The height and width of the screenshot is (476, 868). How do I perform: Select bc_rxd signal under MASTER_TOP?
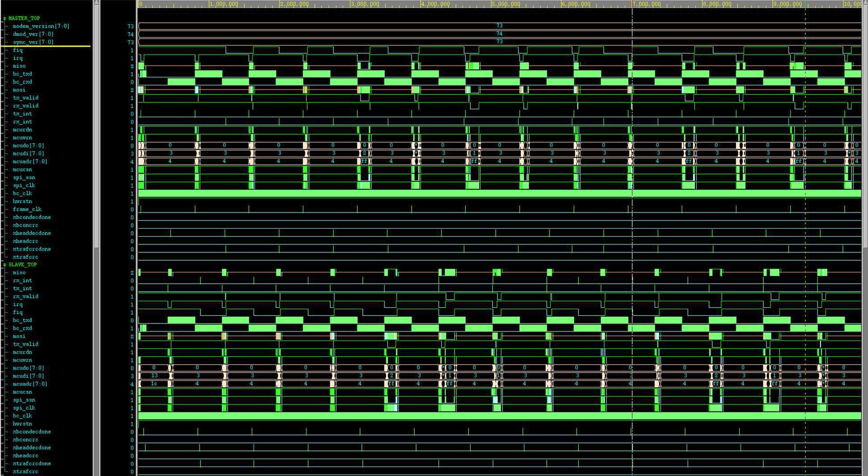(22, 82)
